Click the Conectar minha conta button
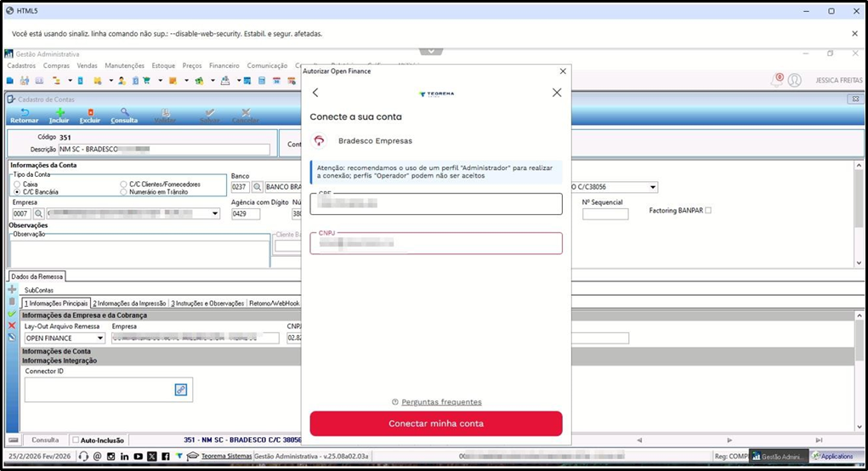868x471 pixels. pos(436,423)
